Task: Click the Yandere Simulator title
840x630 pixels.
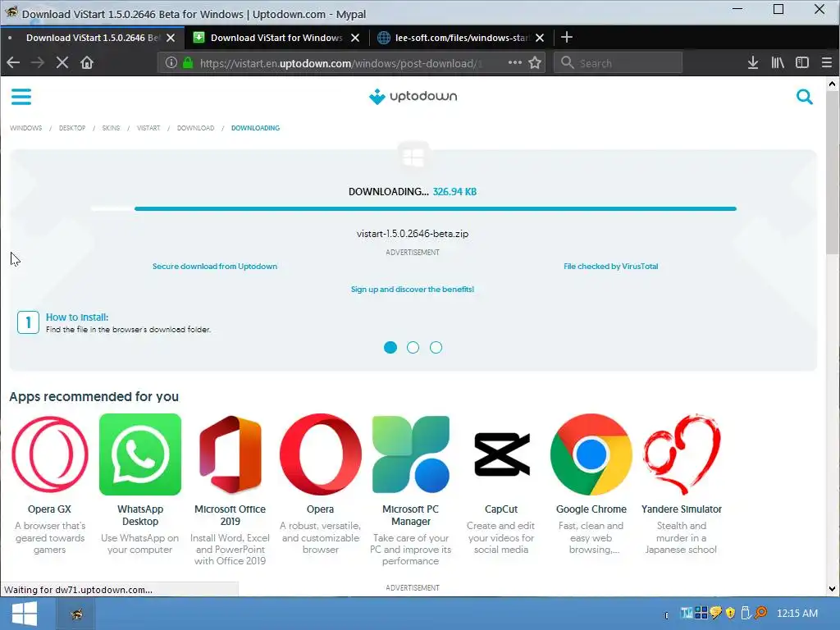Action: pyautogui.click(x=682, y=509)
